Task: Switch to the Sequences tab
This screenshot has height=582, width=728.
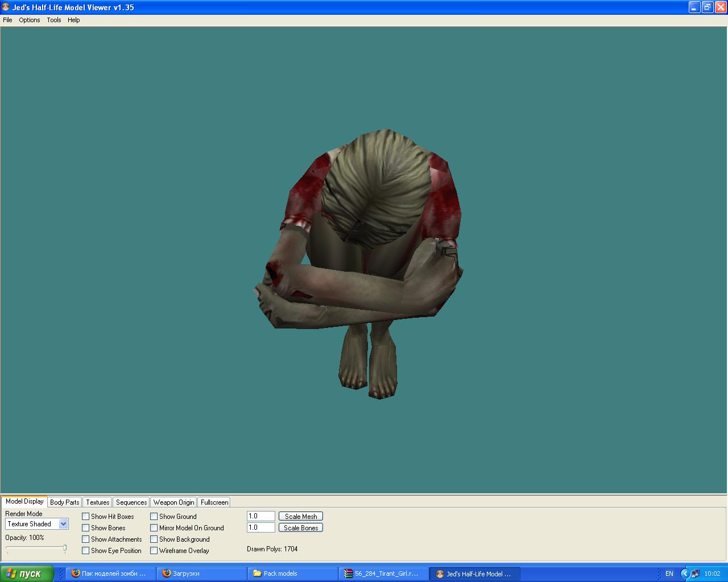Action: (131, 502)
